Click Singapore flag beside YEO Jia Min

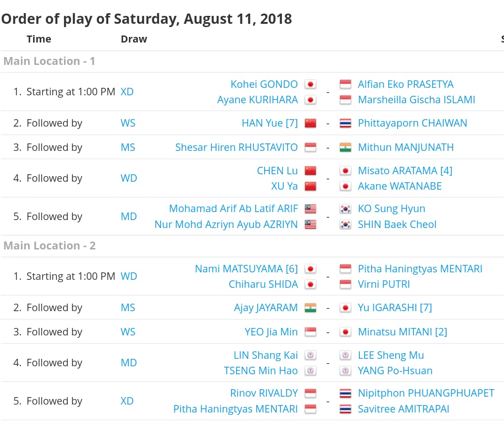click(x=310, y=332)
